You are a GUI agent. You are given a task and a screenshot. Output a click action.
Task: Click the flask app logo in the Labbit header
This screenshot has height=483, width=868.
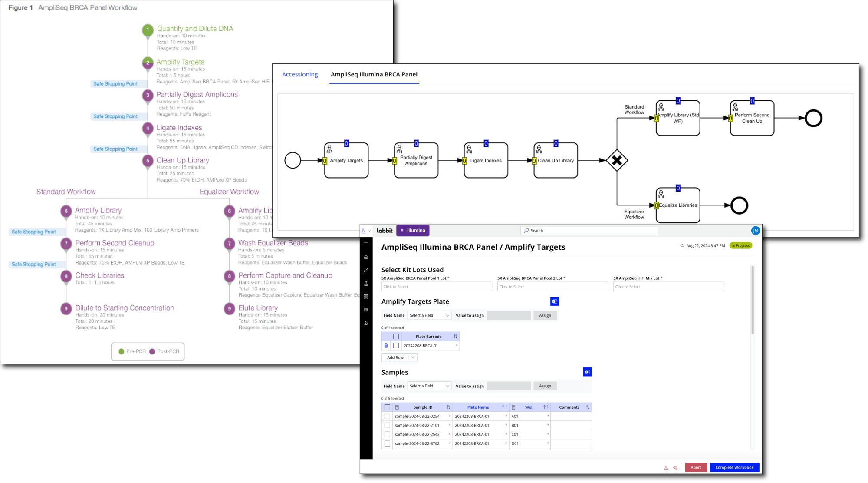pos(363,231)
